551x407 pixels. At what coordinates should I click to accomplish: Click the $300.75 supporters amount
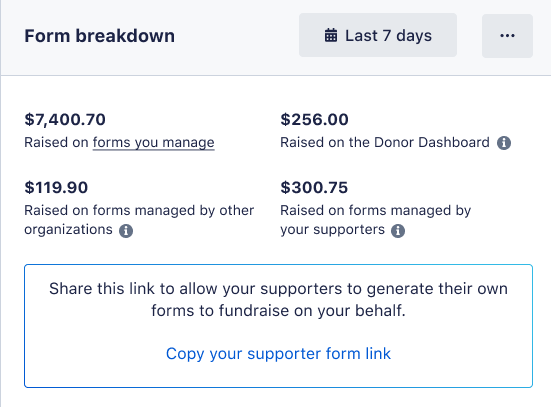pyautogui.click(x=314, y=187)
